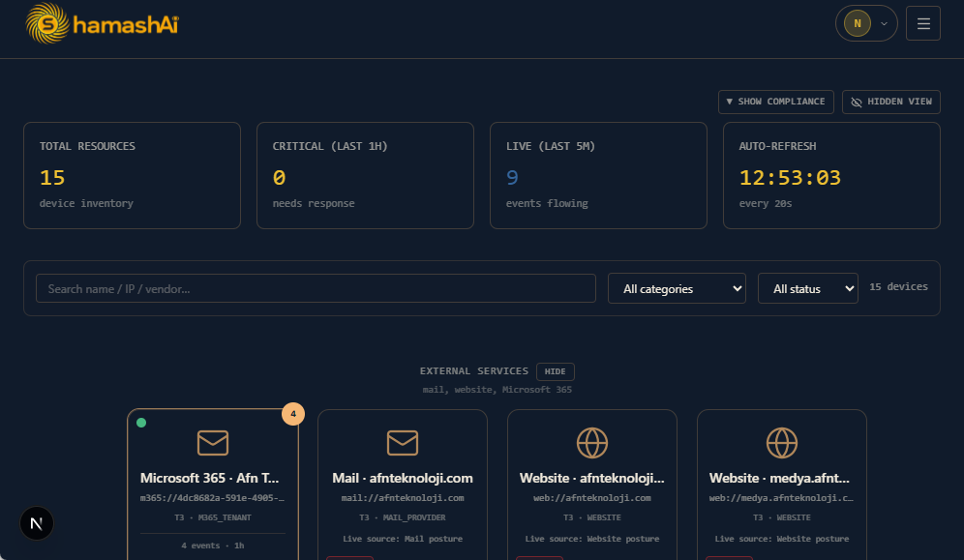The width and height of the screenshot is (964, 560).
Task: Open the Next.js N dev tools button
Action: (x=36, y=523)
